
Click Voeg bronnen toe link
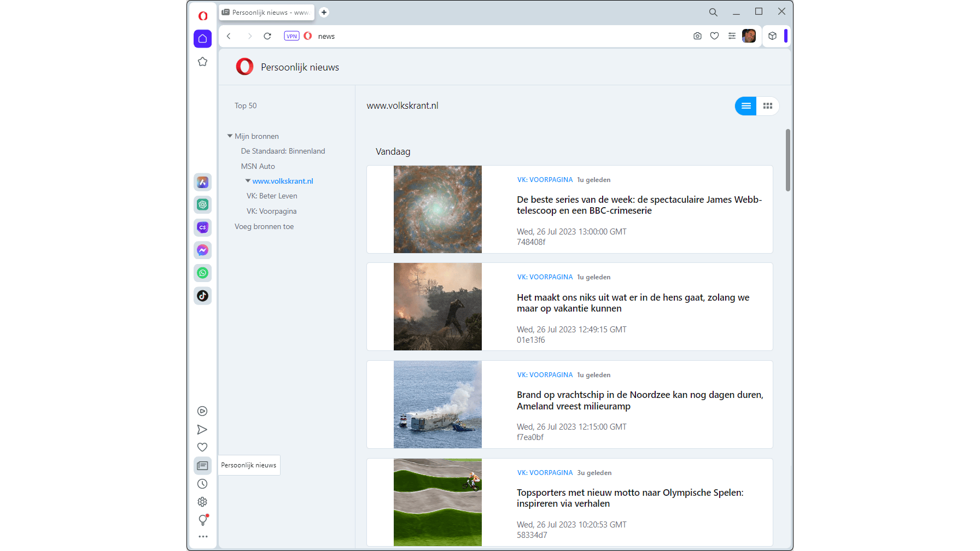coord(264,227)
